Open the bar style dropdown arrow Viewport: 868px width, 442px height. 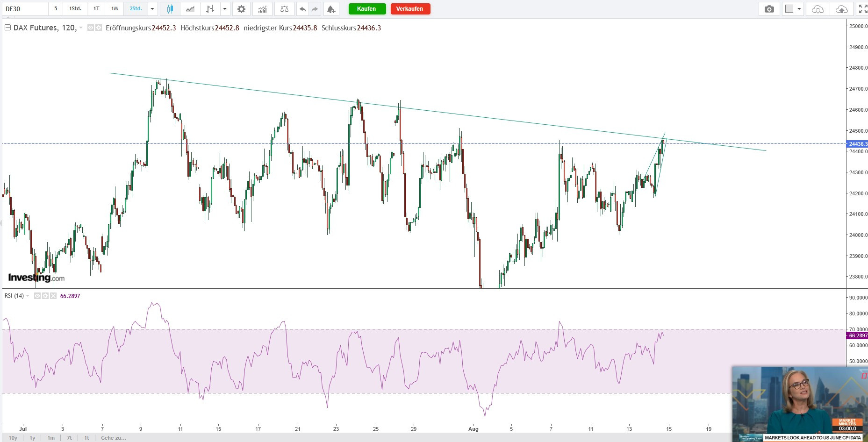pyautogui.click(x=225, y=9)
